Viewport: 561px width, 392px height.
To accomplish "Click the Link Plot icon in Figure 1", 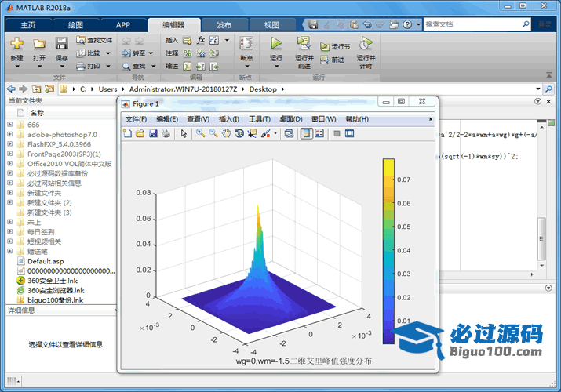I will coord(289,133).
